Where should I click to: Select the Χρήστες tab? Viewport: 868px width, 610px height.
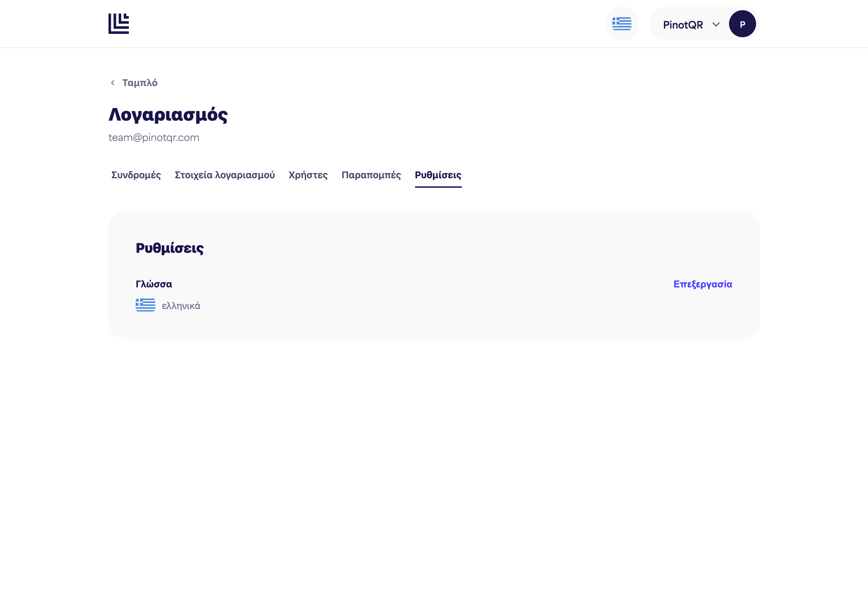coord(308,175)
